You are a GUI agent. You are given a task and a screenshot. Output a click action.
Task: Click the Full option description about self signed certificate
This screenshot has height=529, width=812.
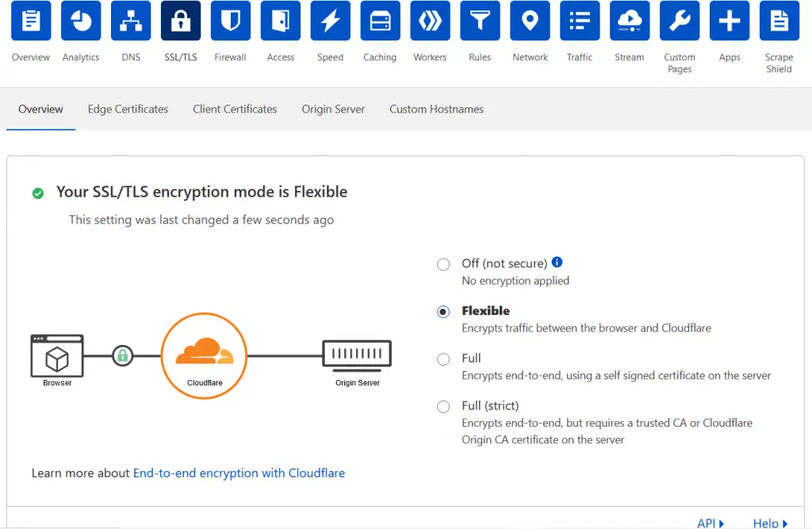[616, 376]
